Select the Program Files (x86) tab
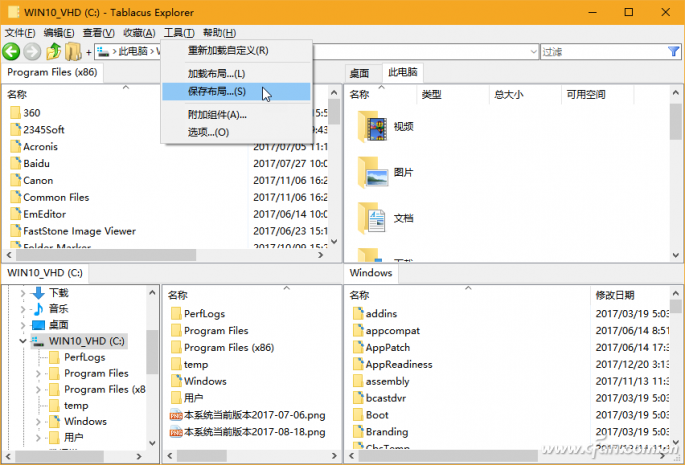The width and height of the screenshot is (685, 465). coord(52,73)
